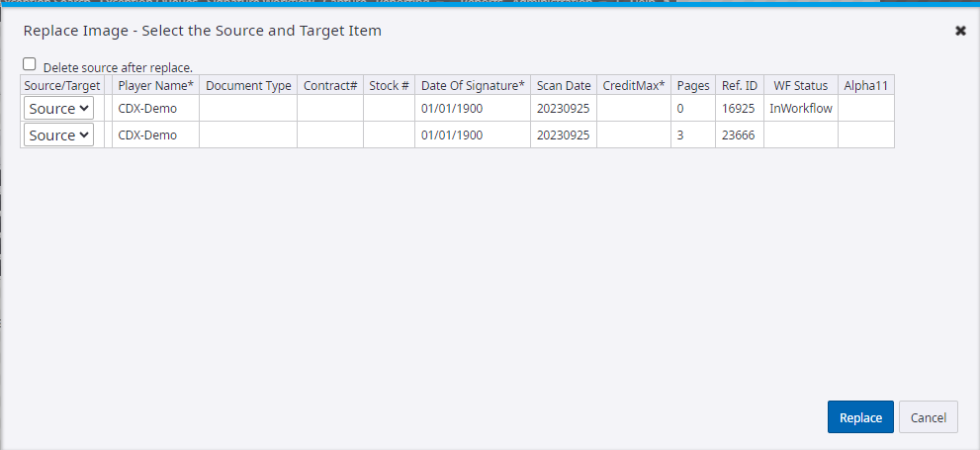This screenshot has height=450, width=980.
Task: Select the WF Status column header
Action: (801, 85)
